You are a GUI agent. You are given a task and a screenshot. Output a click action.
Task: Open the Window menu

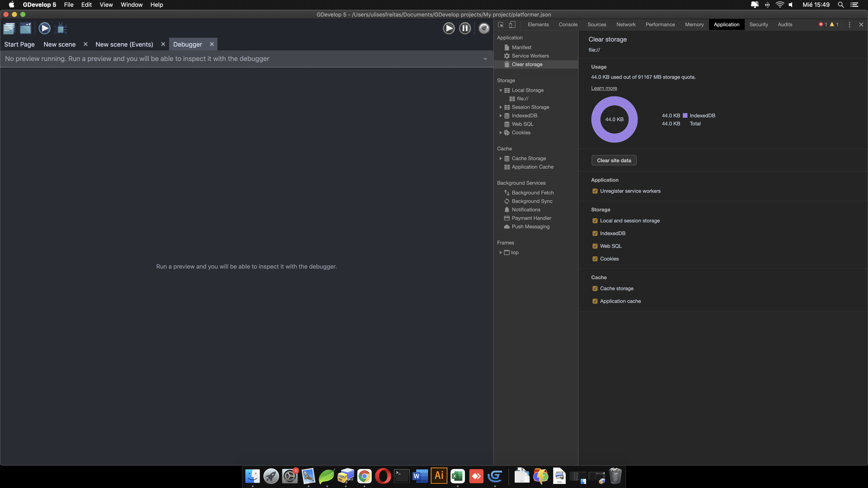click(x=131, y=5)
